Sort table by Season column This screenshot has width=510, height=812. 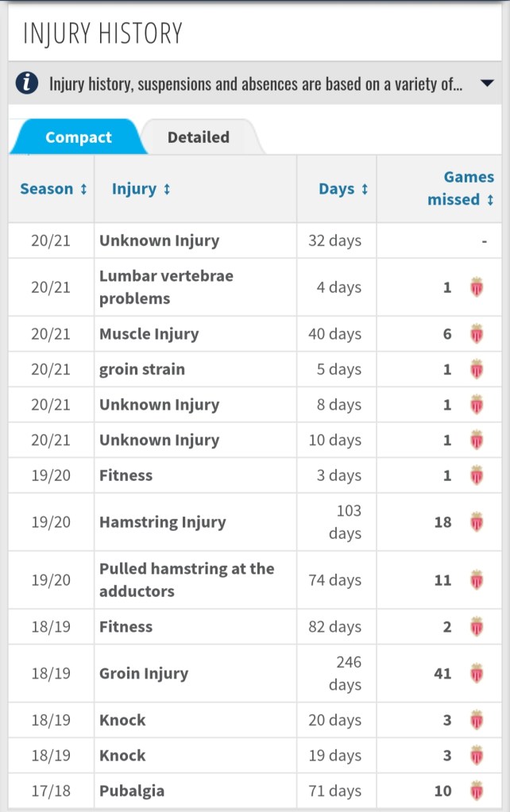(x=52, y=189)
